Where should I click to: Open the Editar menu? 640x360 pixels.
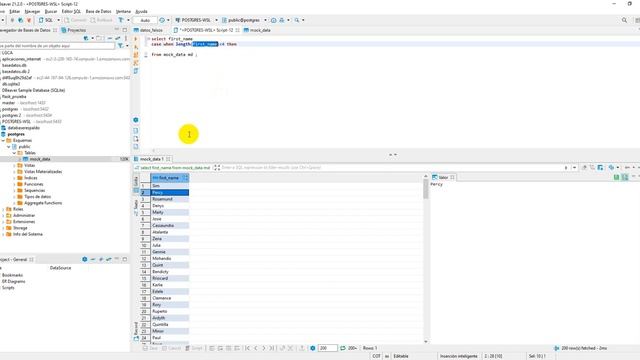15,11
